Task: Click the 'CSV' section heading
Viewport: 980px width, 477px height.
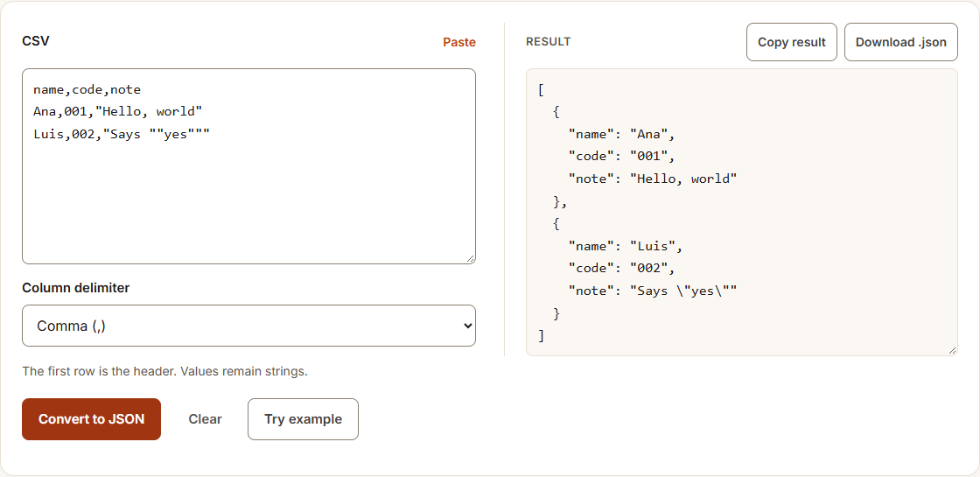Action: pyautogui.click(x=36, y=41)
